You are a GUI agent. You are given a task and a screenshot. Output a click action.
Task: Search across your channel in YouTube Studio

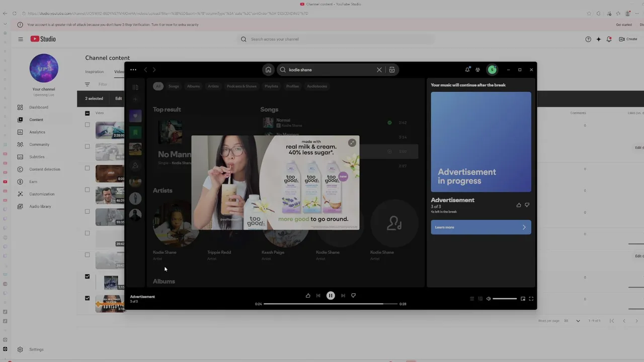(336, 39)
